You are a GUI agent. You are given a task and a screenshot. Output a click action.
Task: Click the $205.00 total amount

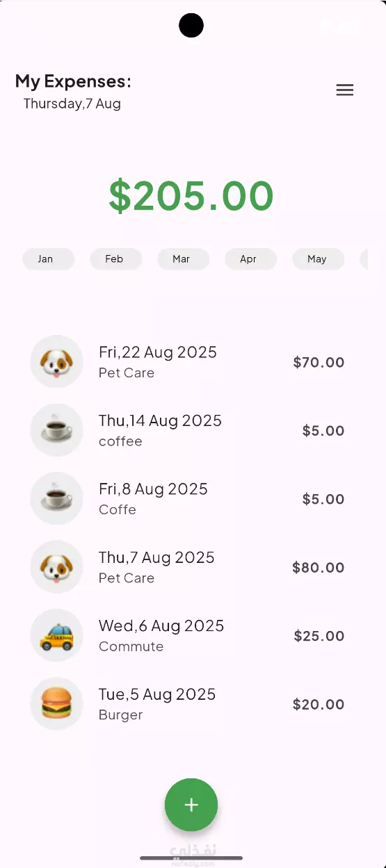click(191, 196)
